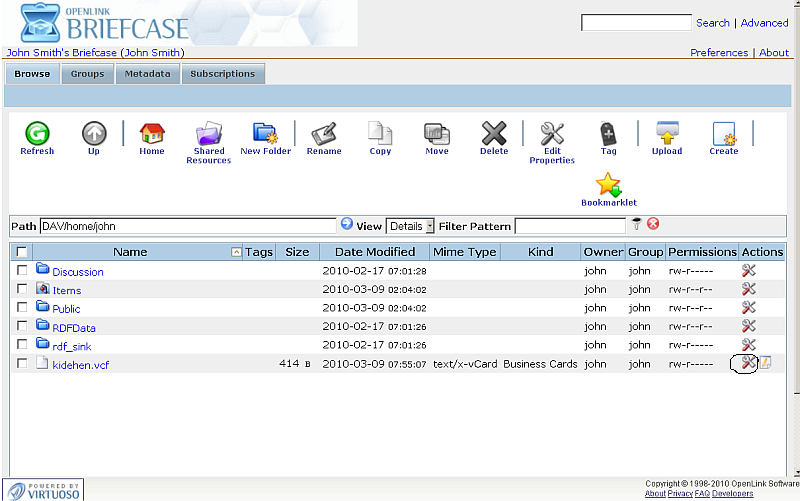The height and width of the screenshot is (501, 800).
Task: Click the Bookmarklet star icon
Action: click(608, 184)
